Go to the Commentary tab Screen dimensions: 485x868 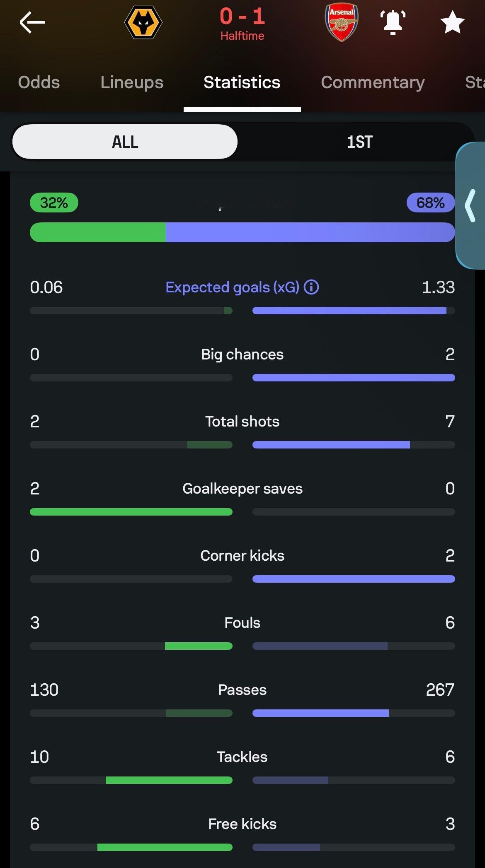(373, 82)
